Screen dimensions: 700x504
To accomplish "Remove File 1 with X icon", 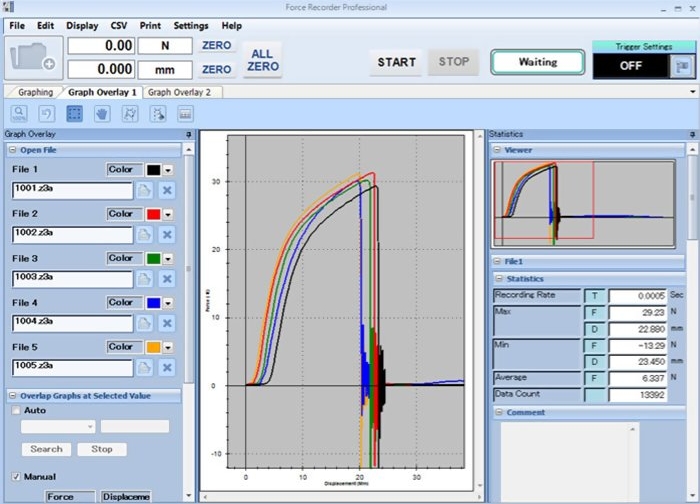I will coord(167,191).
